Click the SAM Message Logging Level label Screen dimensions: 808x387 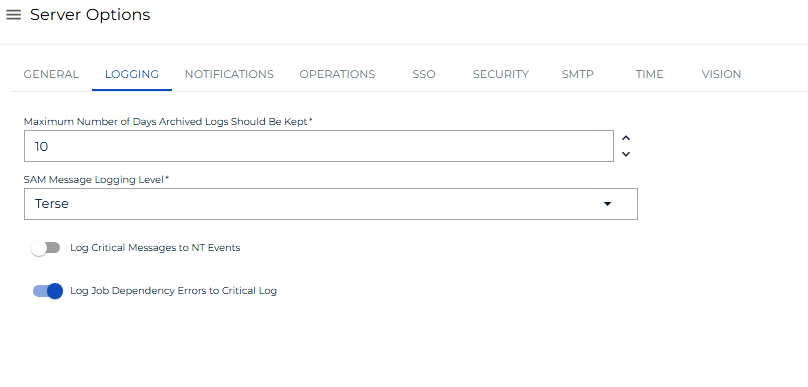[96, 180]
